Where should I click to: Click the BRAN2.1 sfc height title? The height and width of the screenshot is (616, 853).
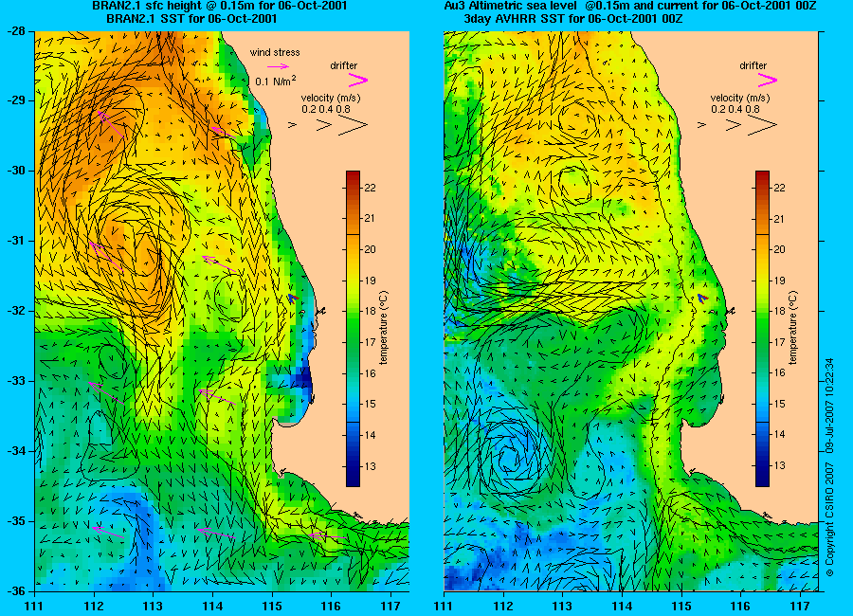[x=220, y=6]
